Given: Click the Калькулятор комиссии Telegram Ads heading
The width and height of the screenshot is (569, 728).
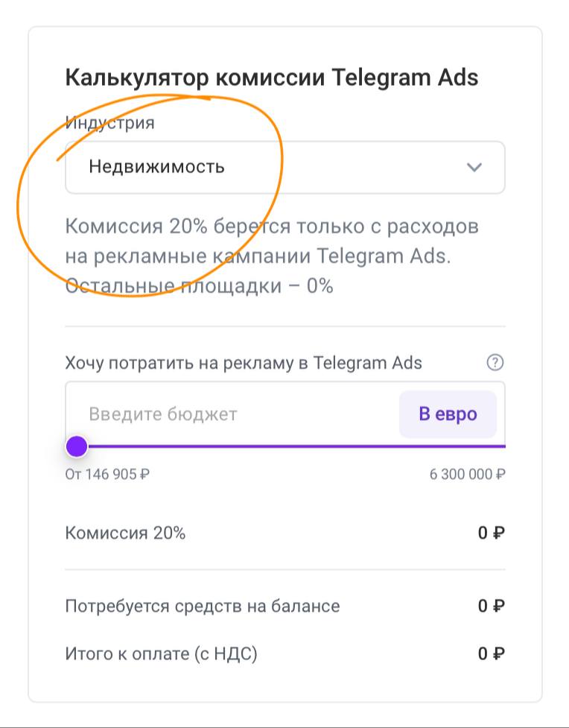Looking at the screenshot, I should 271,77.
